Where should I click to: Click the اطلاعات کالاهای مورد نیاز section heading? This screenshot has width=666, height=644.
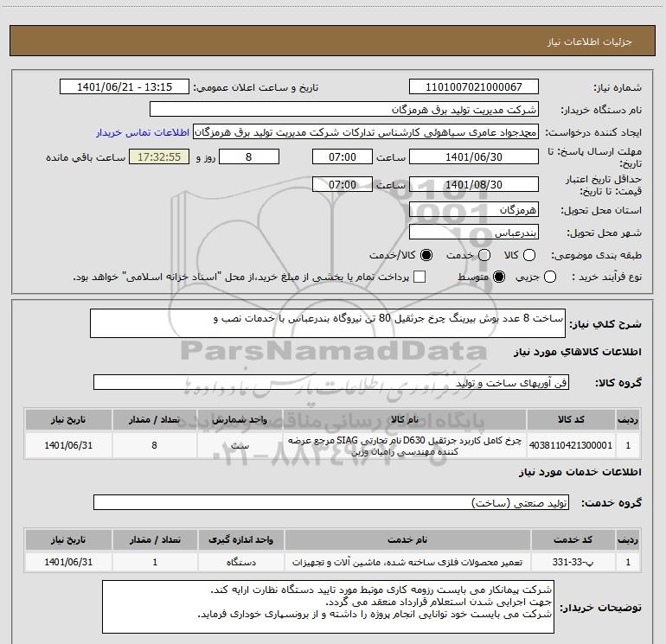pos(578,352)
